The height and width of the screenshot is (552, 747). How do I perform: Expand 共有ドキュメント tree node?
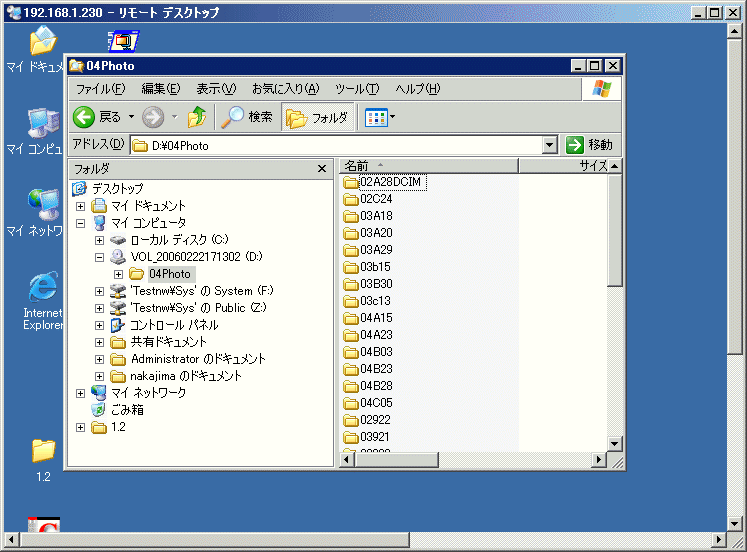(100, 342)
